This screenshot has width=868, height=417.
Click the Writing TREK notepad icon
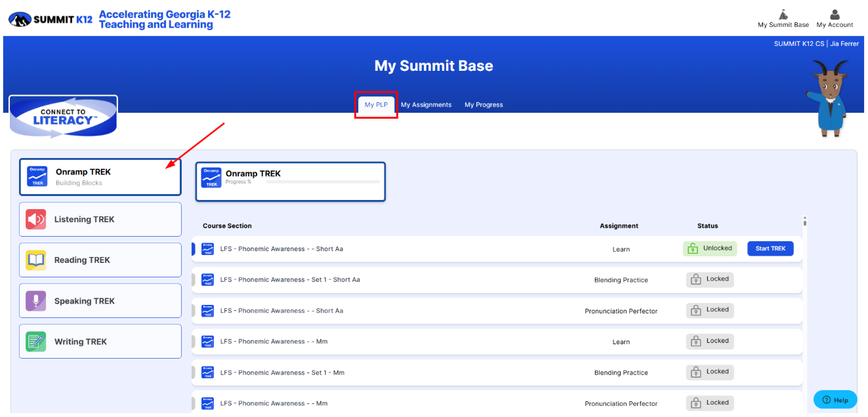[36, 342]
